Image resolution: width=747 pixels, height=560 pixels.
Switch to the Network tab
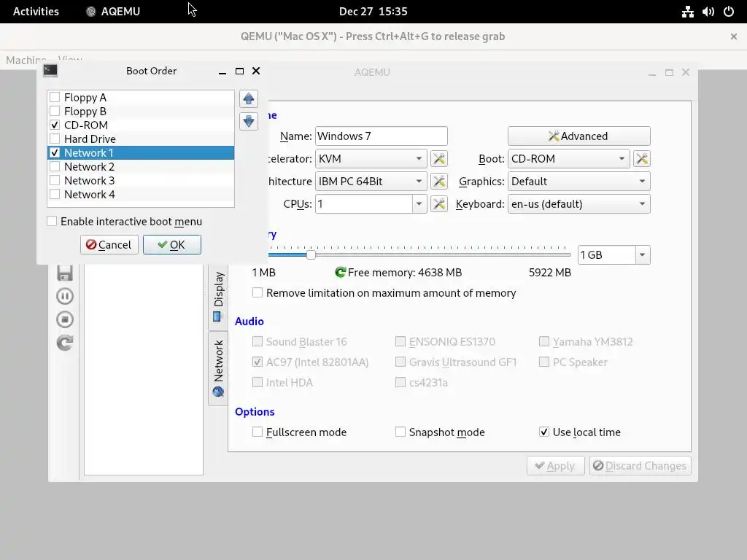click(x=218, y=368)
